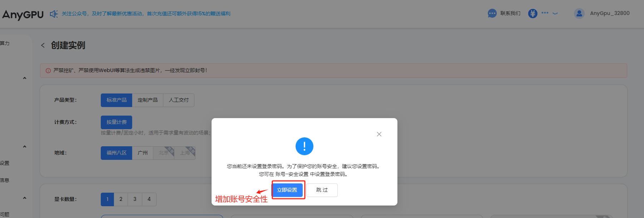Image resolution: width=644 pixels, height=218 pixels.
Task: Select 人工交付 product type
Action: click(x=179, y=100)
